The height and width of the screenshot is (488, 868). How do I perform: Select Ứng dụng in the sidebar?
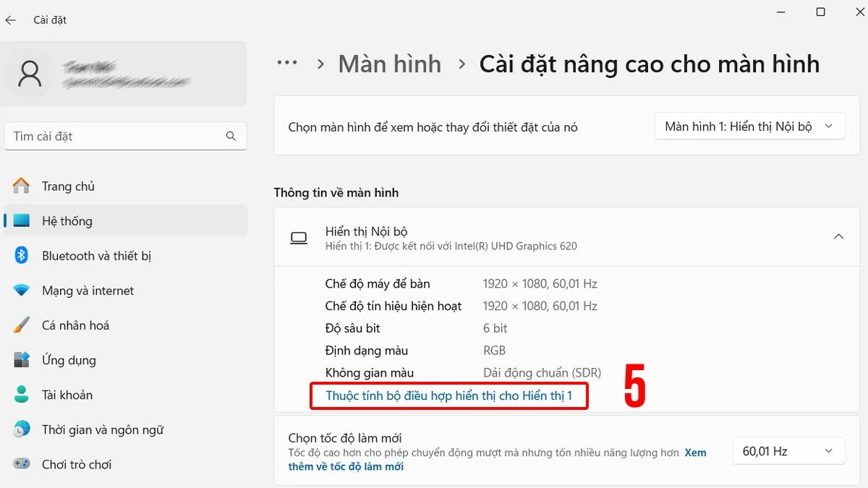(x=69, y=359)
